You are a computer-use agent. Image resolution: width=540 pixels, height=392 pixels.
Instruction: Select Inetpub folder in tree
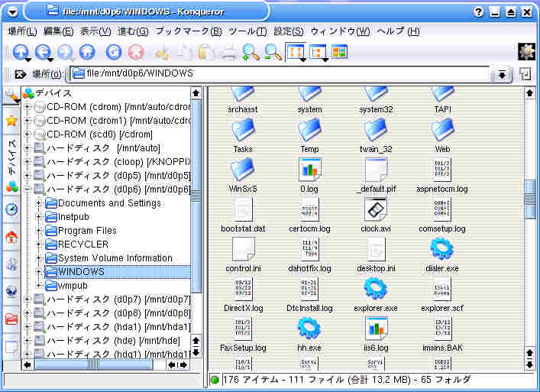point(67,217)
